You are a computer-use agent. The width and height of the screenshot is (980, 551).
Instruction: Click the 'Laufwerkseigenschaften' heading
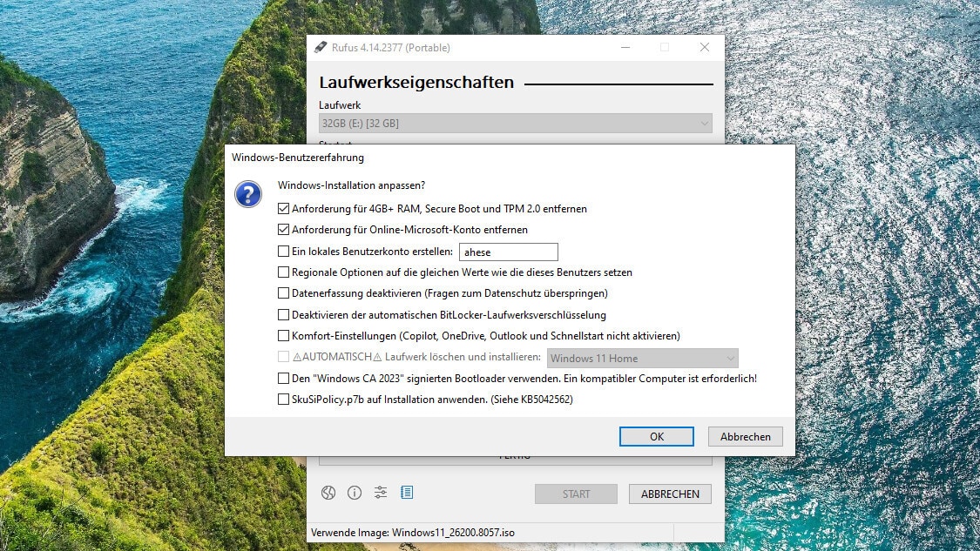pyautogui.click(x=416, y=82)
